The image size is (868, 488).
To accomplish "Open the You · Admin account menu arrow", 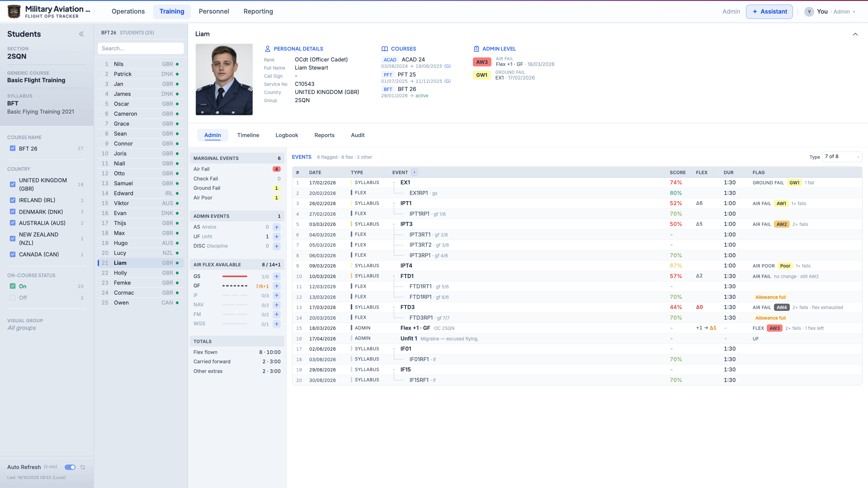I will point(854,12).
